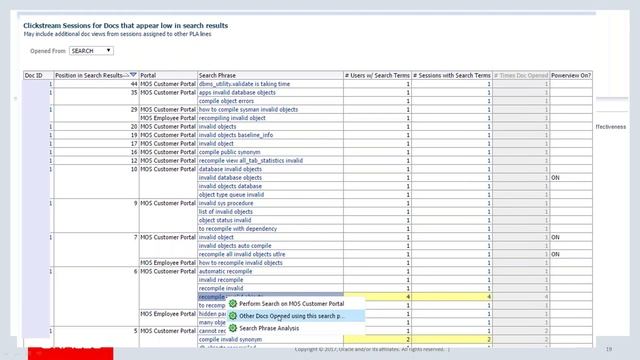640x360 pixels.
Task: Click icon beside Perform Search on MOS Customer Portal
Action: coord(233,304)
